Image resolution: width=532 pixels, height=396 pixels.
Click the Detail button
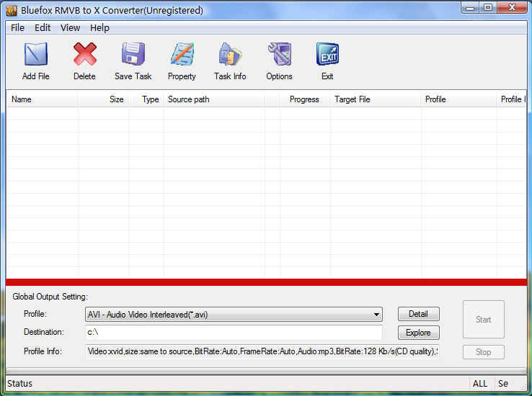coord(418,314)
